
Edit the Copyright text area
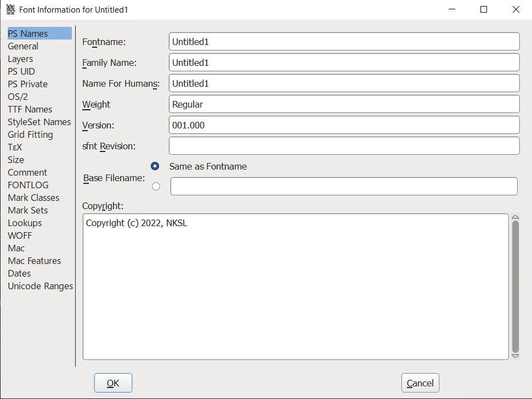pos(295,285)
